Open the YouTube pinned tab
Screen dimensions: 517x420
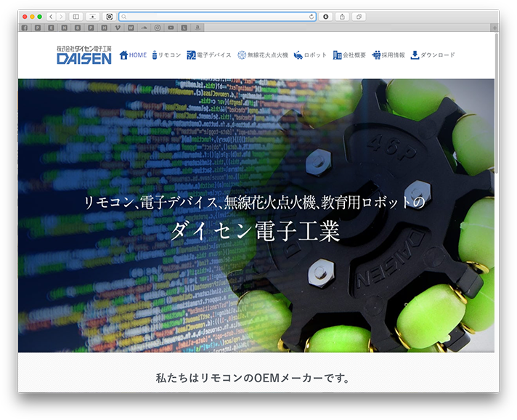click(x=171, y=28)
